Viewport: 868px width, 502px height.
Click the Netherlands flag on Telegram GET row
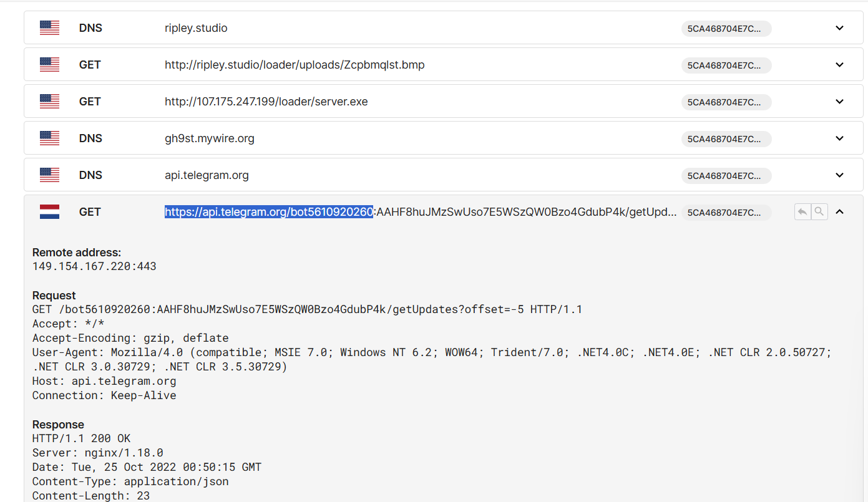click(49, 212)
